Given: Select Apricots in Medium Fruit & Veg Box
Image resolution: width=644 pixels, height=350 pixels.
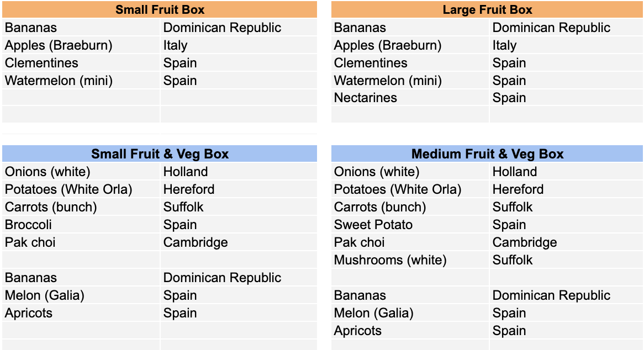Looking at the screenshot, I should click(410, 330).
